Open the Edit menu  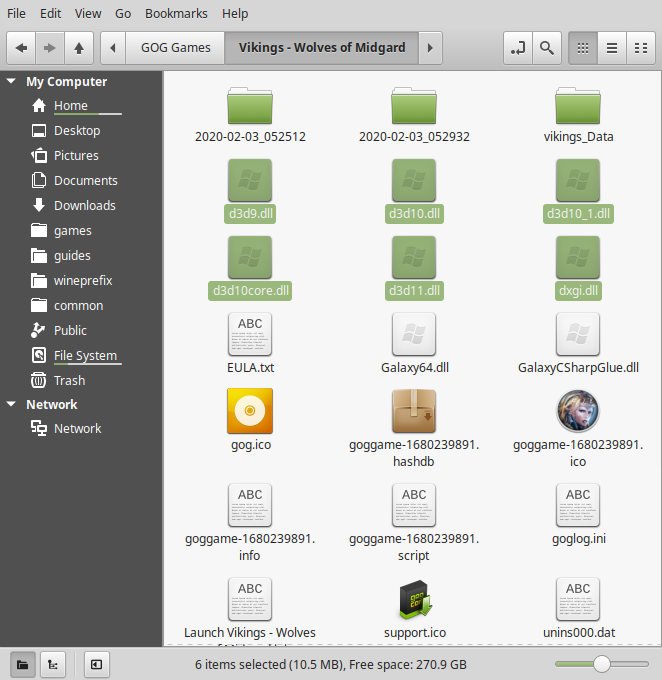[x=50, y=13]
